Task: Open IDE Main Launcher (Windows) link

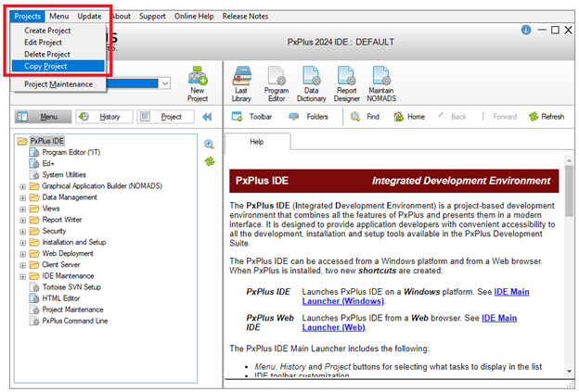Action: click(416, 297)
